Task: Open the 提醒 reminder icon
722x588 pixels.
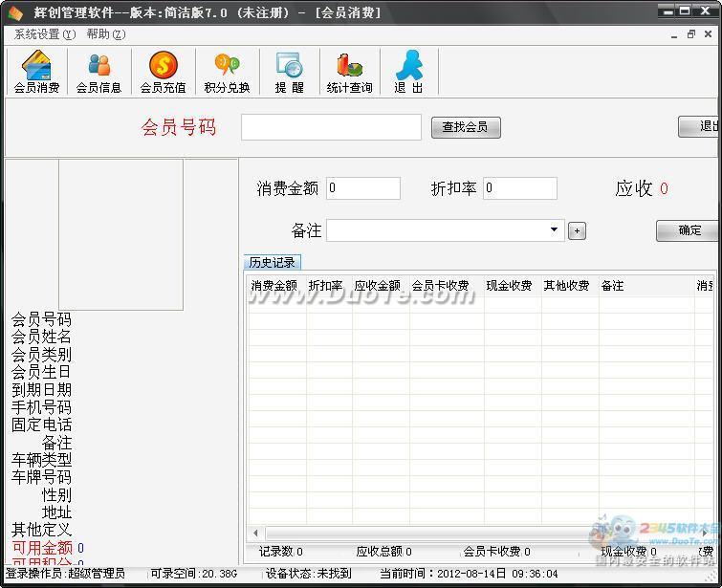Action: click(289, 72)
